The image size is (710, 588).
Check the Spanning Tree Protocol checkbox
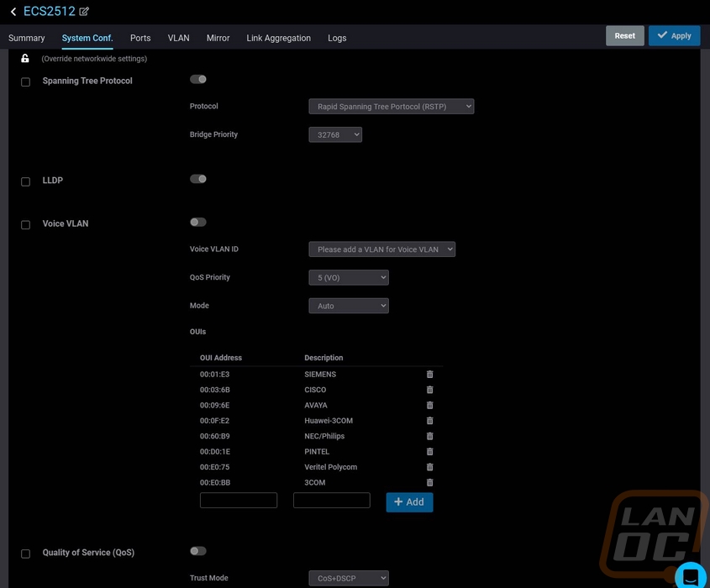point(26,82)
